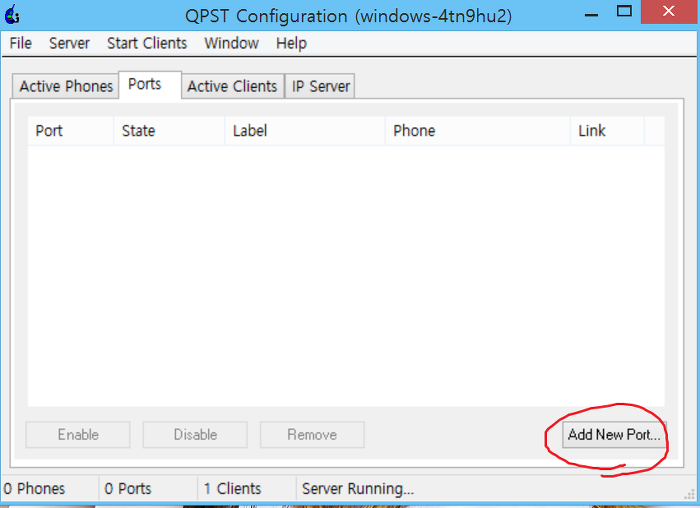
Task: Sort by the Label column header
Action: tap(305, 131)
